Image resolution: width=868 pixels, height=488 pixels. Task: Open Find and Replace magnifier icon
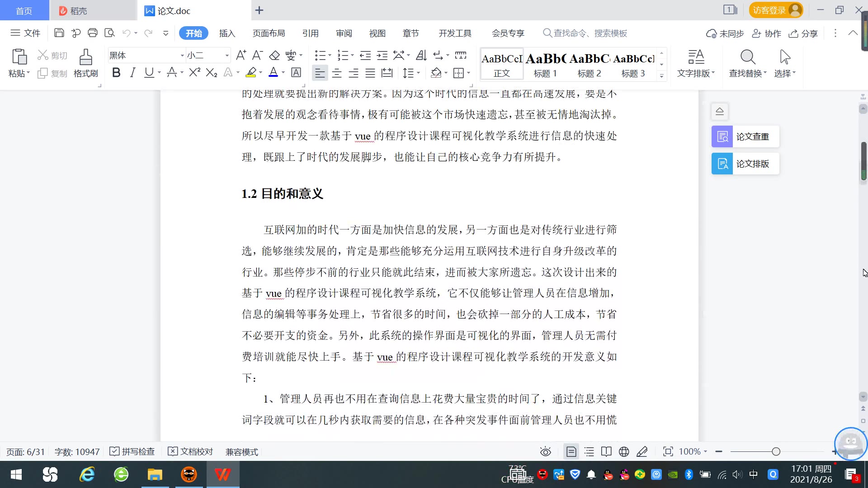(x=748, y=57)
